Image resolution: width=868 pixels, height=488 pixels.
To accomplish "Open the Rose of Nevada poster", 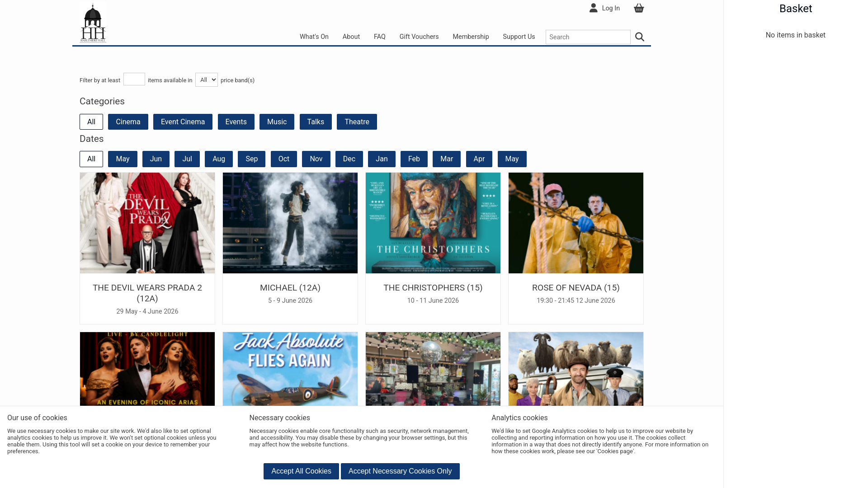I will (576, 223).
